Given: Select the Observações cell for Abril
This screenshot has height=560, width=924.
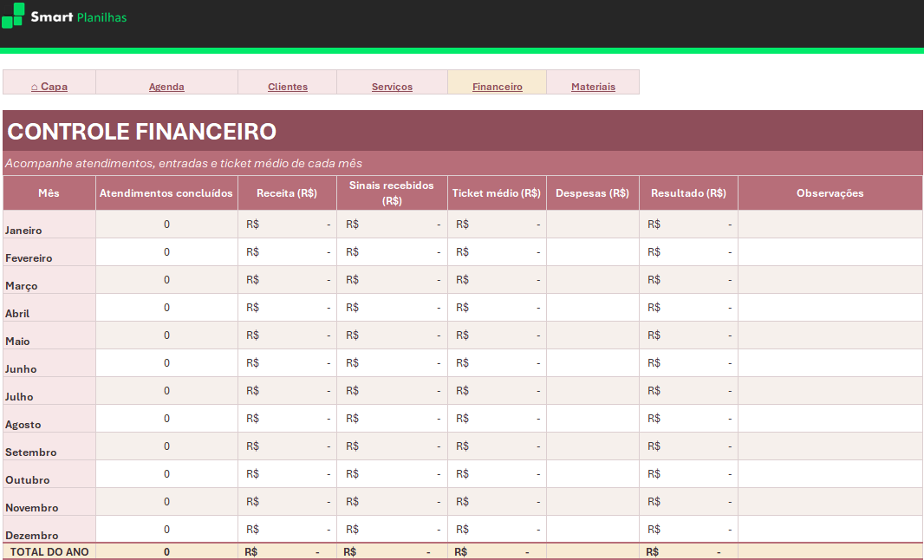Looking at the screenshot, I should [x=830, y=307].
